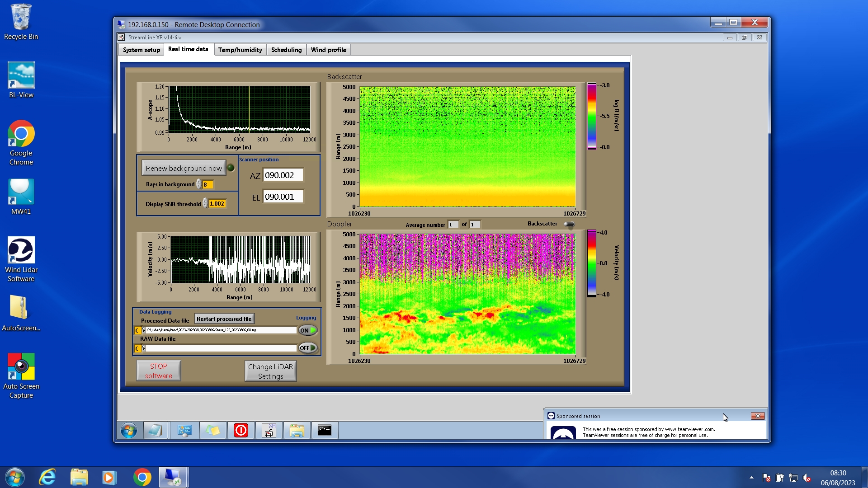This screenshot has width=868, height=488.
Task: Open Google Chrome from the taskbar
Action: pyautogui.click(x=142, y=477)
